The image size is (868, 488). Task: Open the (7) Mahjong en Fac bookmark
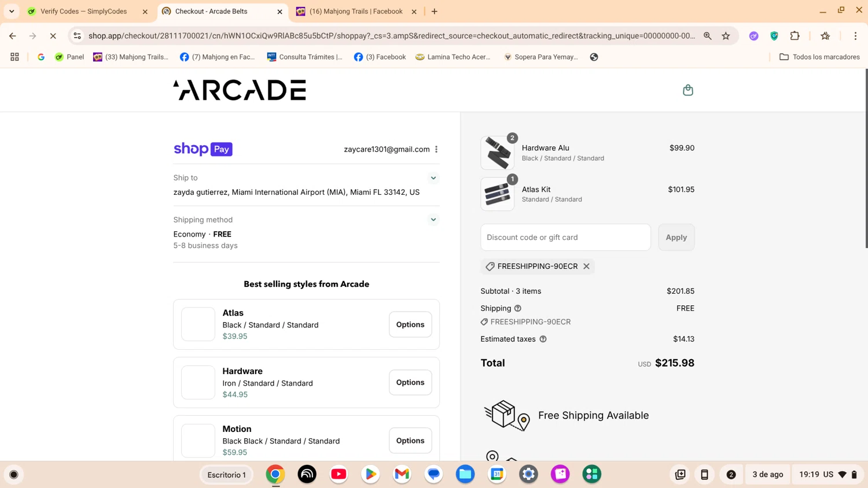[x=218, y=57]
